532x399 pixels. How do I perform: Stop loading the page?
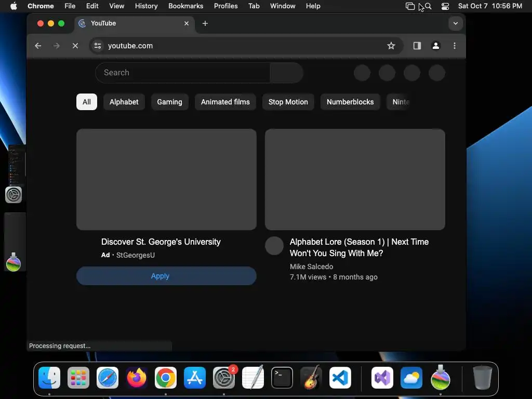click(75, 46)
